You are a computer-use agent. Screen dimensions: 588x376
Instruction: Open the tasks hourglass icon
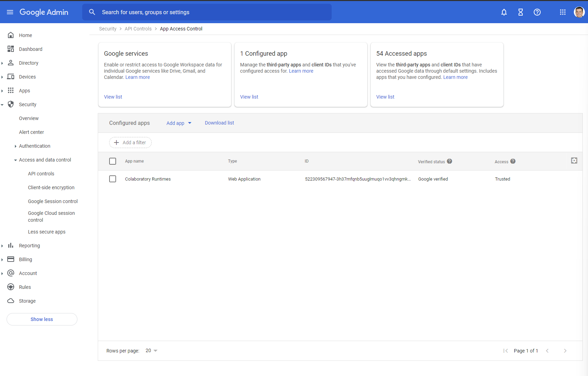click(521, 12)
